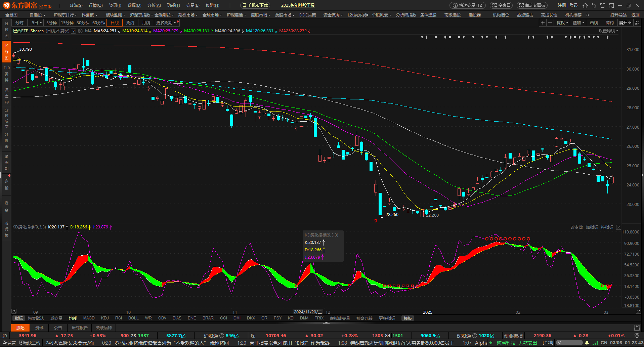This screenshot has width=644, height=347.
Task: Switch to 简约 simple display mode
Action: pyautogui.click(x=609, y=23)
